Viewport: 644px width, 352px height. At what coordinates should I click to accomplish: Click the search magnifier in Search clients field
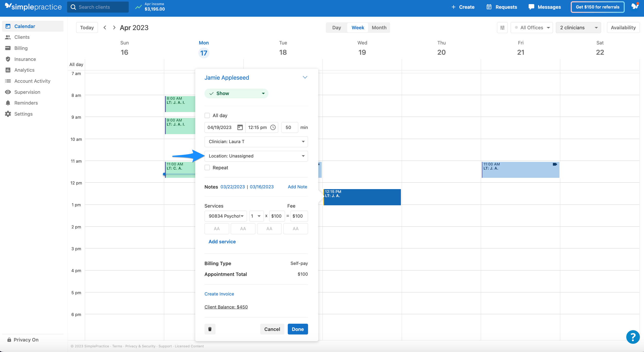[73, 7]
